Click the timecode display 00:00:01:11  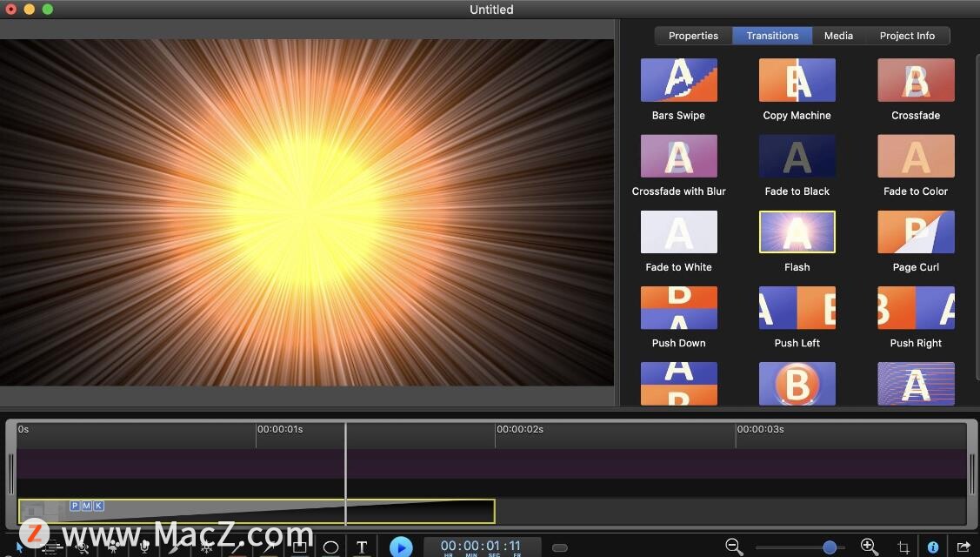click(481, 546)
